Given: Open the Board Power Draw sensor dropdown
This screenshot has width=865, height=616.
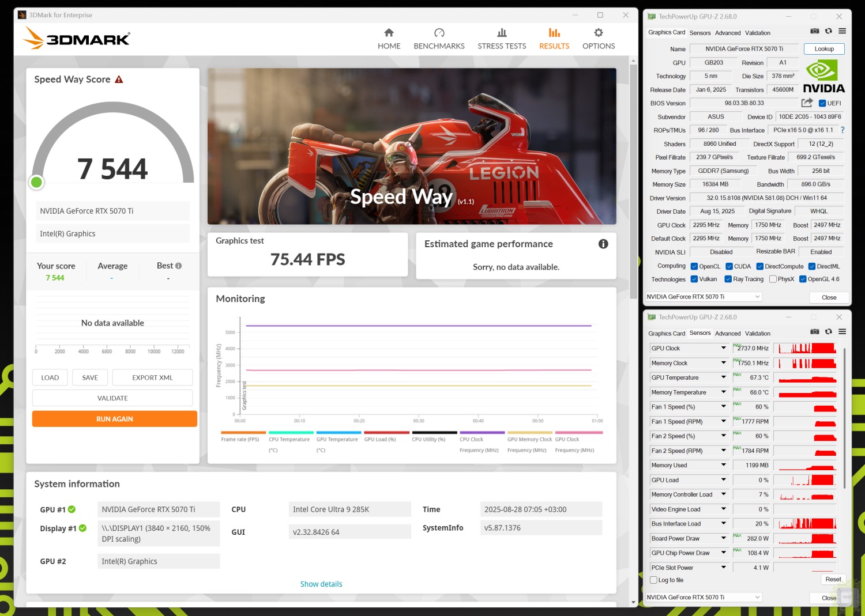Looking at the screenshot, I should (723, 538).
